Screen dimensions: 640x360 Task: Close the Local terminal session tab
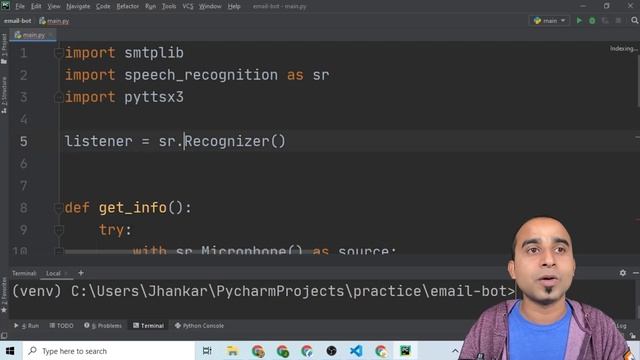67,273
